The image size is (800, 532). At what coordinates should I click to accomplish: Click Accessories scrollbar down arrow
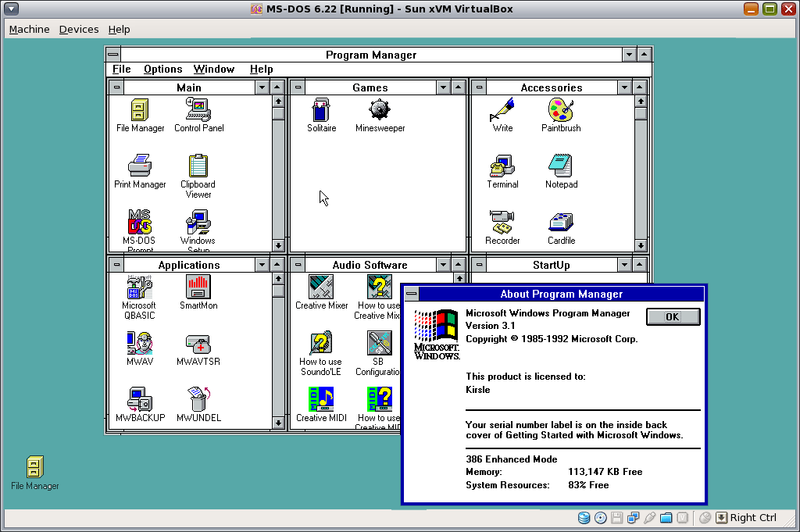click(x=641, y=245)
